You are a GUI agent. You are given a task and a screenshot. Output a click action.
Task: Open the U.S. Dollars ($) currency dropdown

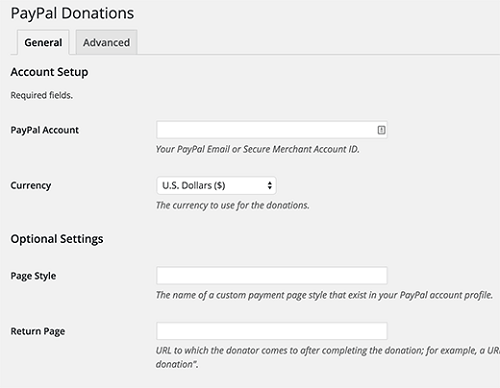click(216, 185)
